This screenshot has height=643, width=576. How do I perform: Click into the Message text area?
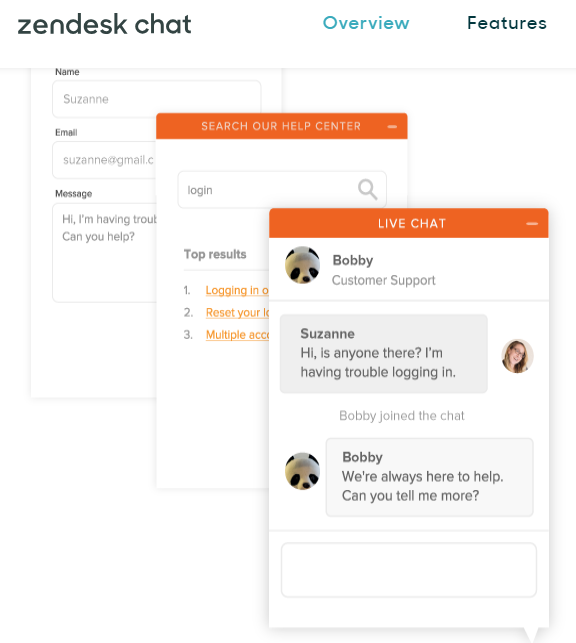(105, 253)
